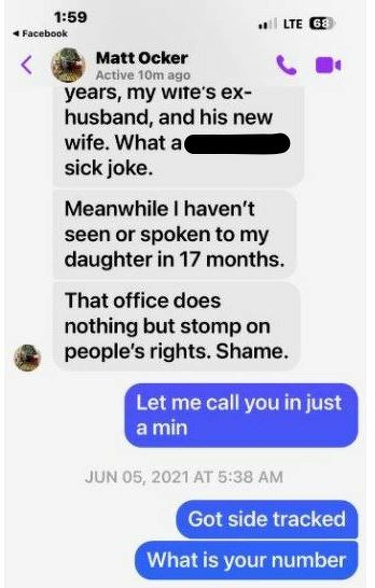The width and height of the screenshot is (375, 588).
Task: Tap the 1:59 clock in status bar
Action: 71,17
